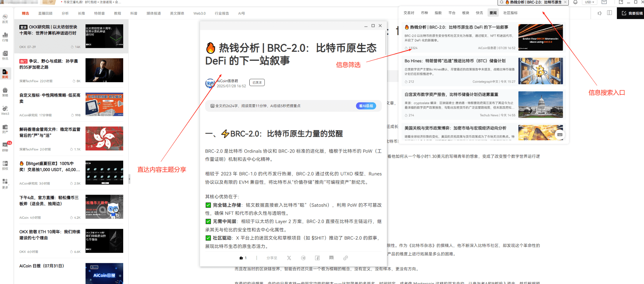Share the article to Facebook
The height and width of the screenshot is (284, 644).
click(317, 258)
